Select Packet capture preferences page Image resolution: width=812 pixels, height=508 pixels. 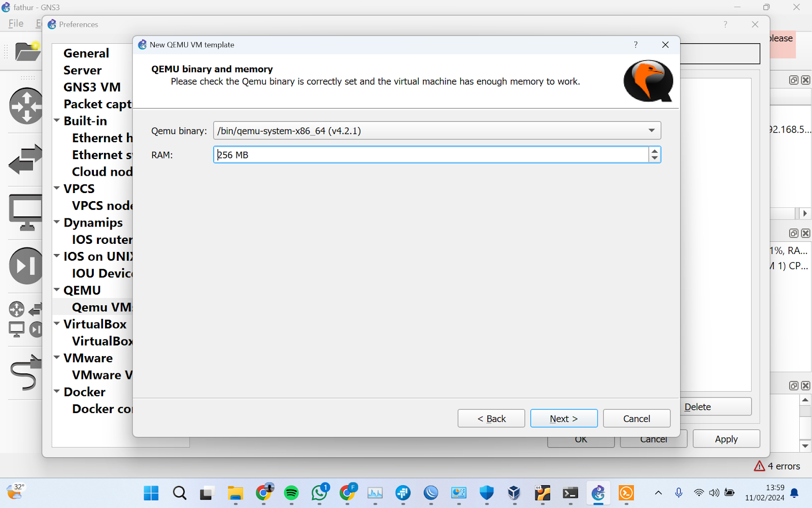click(x=97, y=104)
